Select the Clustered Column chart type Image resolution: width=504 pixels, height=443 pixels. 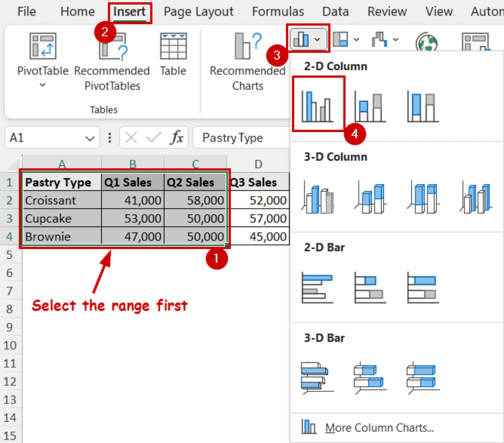click(x=318, y=106)
